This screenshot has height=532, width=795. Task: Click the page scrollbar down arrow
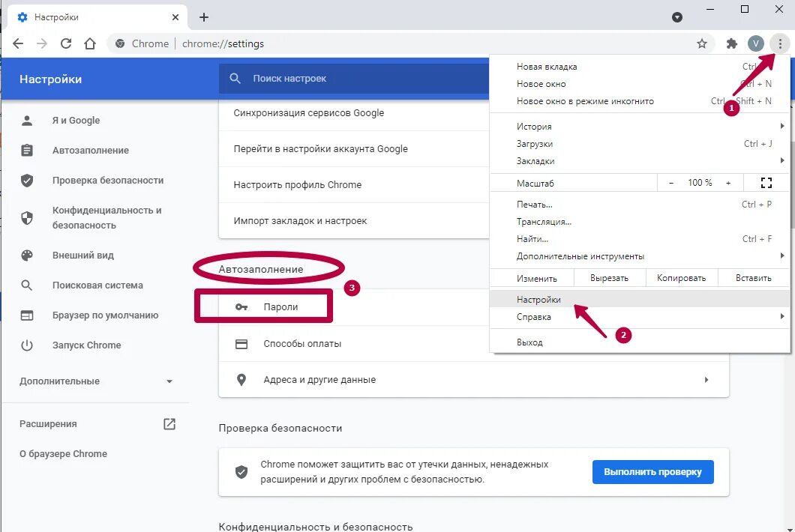790,528
